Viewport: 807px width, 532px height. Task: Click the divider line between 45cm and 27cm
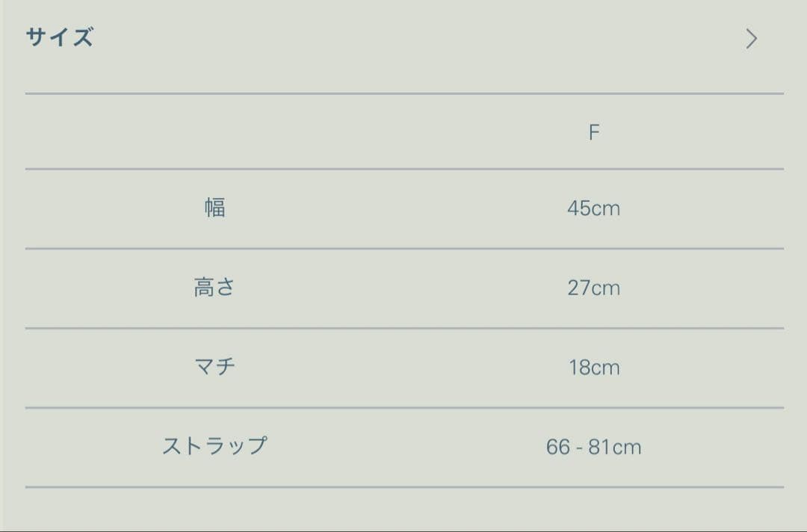404,248
